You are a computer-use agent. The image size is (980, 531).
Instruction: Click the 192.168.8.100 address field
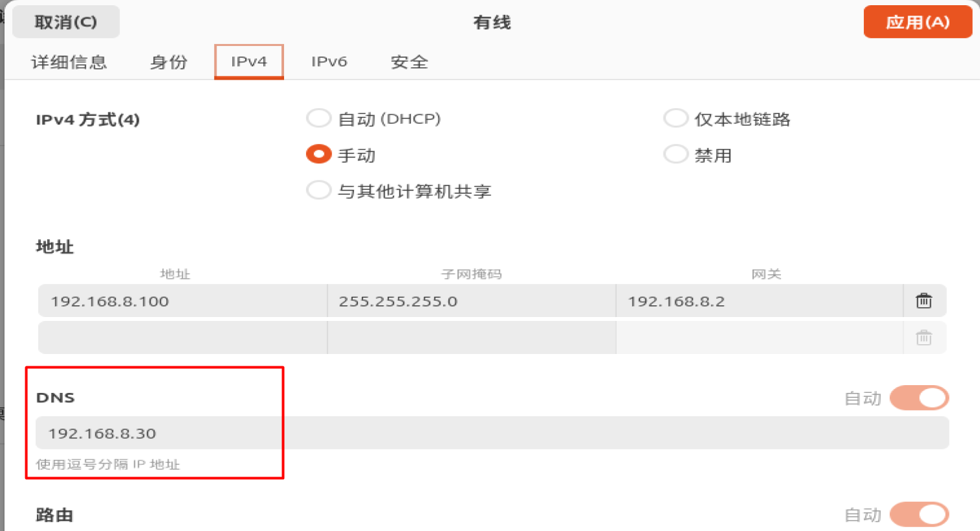(x=182, y=301)
